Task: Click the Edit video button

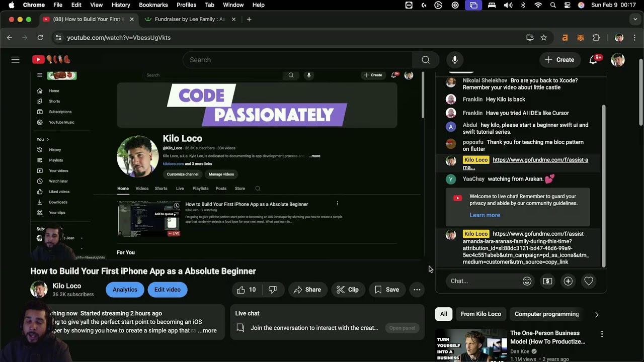Action: click(168, 290)
